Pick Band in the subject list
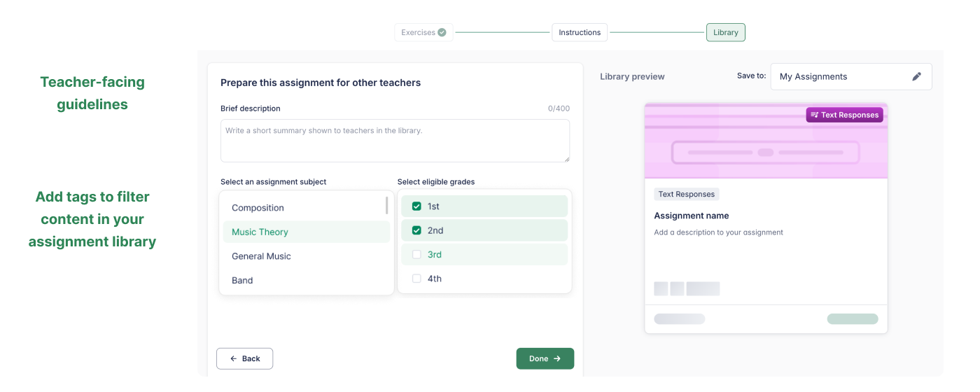The width and height of the screenshot is (980, 392). click(242, 280)
